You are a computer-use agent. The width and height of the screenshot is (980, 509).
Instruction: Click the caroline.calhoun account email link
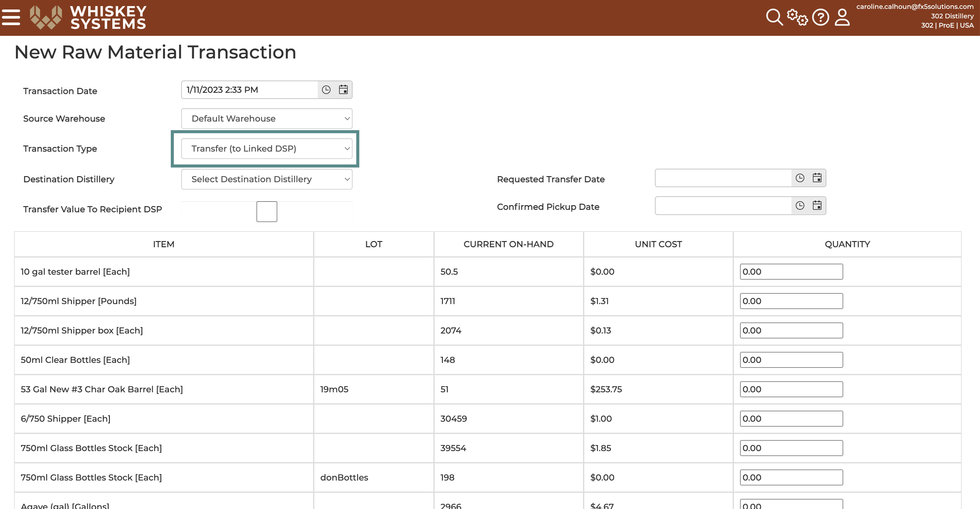click(x=915, y=6)
